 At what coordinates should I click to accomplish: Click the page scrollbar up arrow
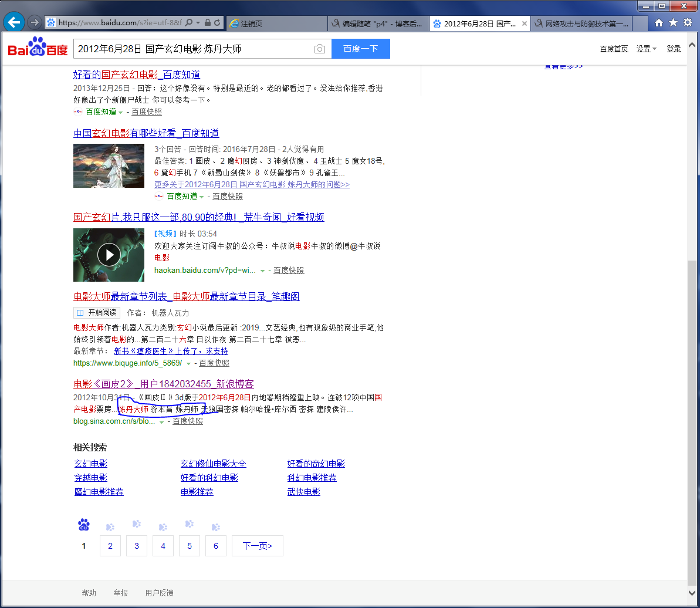[x=692, y=45]
